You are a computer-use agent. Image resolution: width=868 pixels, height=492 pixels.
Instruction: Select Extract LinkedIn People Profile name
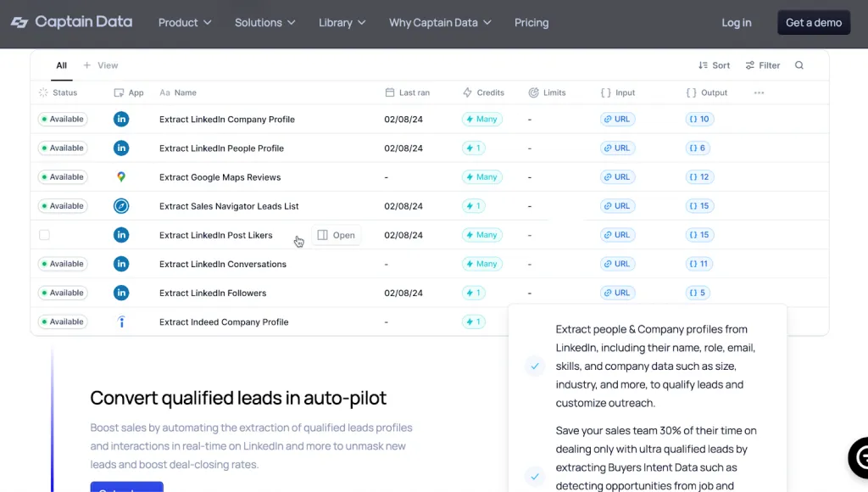221,148
